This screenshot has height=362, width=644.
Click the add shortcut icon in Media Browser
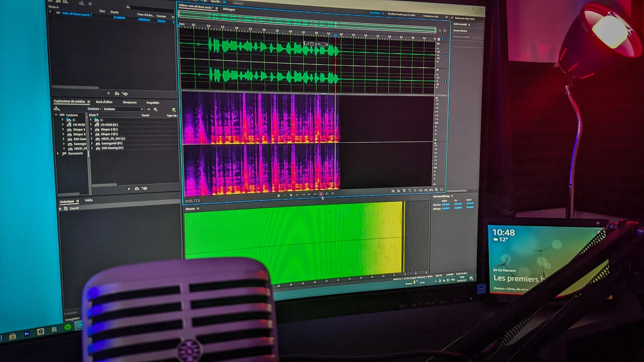click(x=155, y=109)
